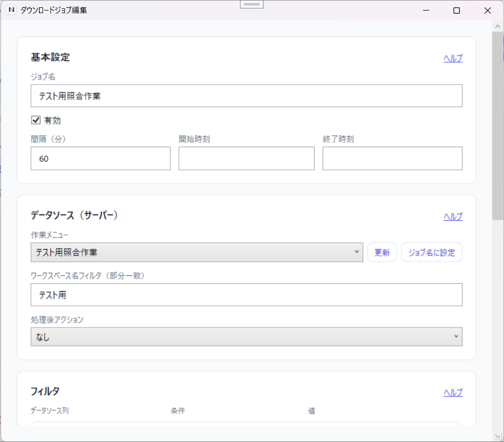Close the ダウンロードジョブ編集 window
Viewport: 504px width, 442px height.
pyautogui.click(x=487, y=11)
